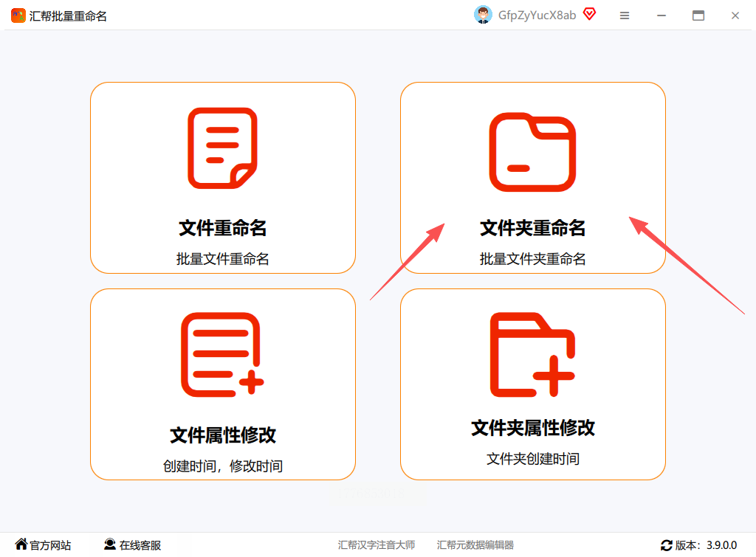Open the 汇帮元数据编辑器 link
This screenshot has height=557, width=756.
point(475,545)
